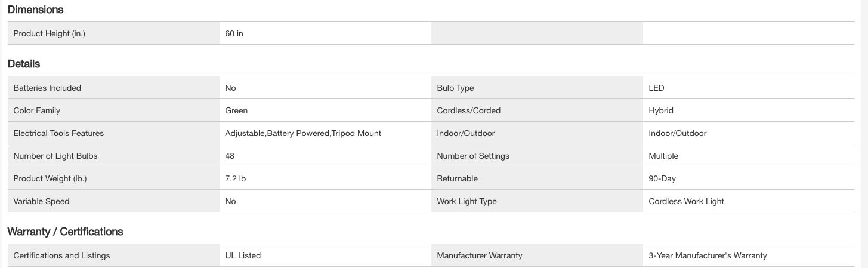
Task: Select the Electrical Tools Features label
Action: [58, 133]
